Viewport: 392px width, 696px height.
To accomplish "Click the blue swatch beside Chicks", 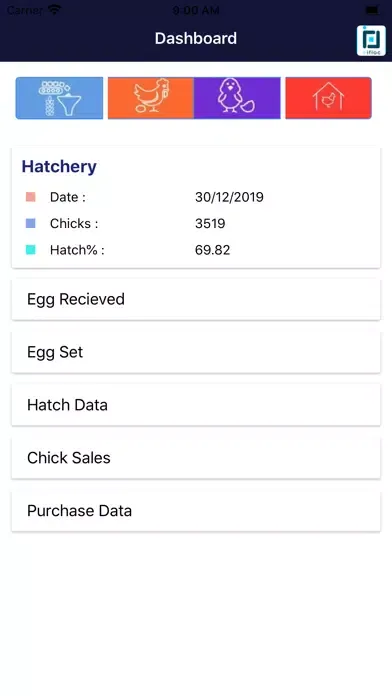I will point(31,223).
